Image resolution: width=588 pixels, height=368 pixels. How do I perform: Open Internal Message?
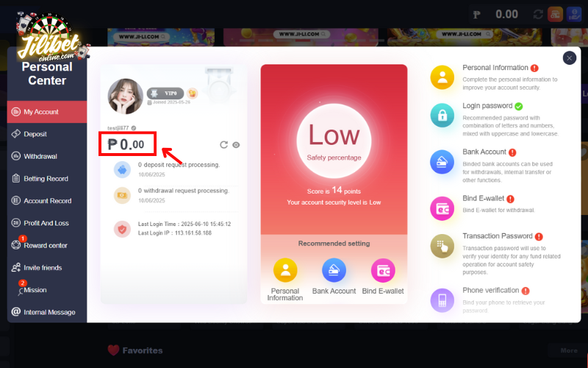pyautogui.click(x=47, y=312)
